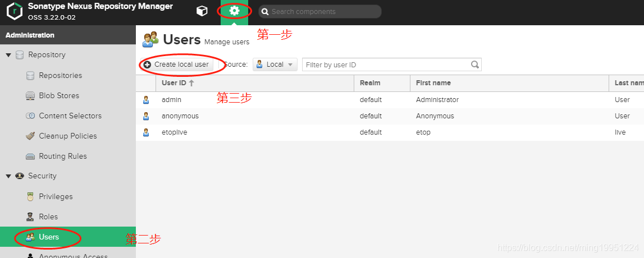Click the Routing Rules icon
This screenshot has width=644, height=258.
[30, 156]
